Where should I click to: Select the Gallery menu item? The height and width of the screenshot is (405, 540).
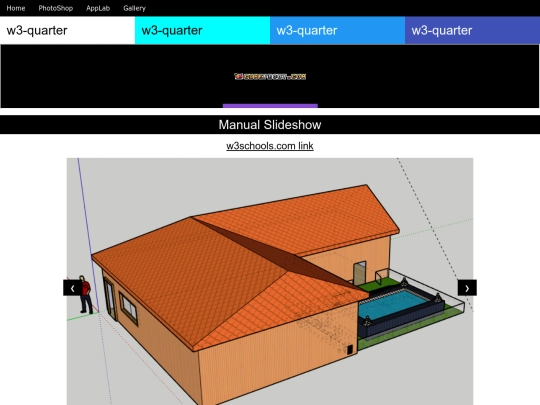pos(134,8)
